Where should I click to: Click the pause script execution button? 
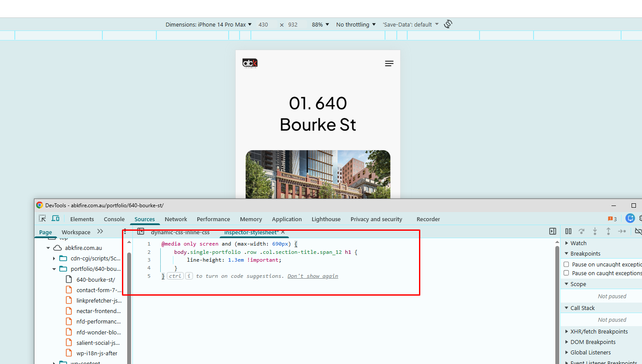coord(568,231)
